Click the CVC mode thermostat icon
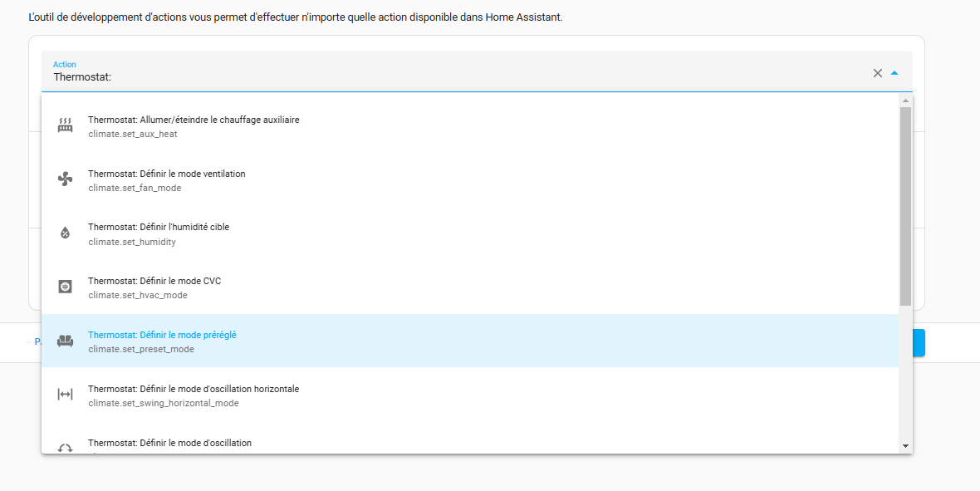980x491 pixels. pos(65,287)
